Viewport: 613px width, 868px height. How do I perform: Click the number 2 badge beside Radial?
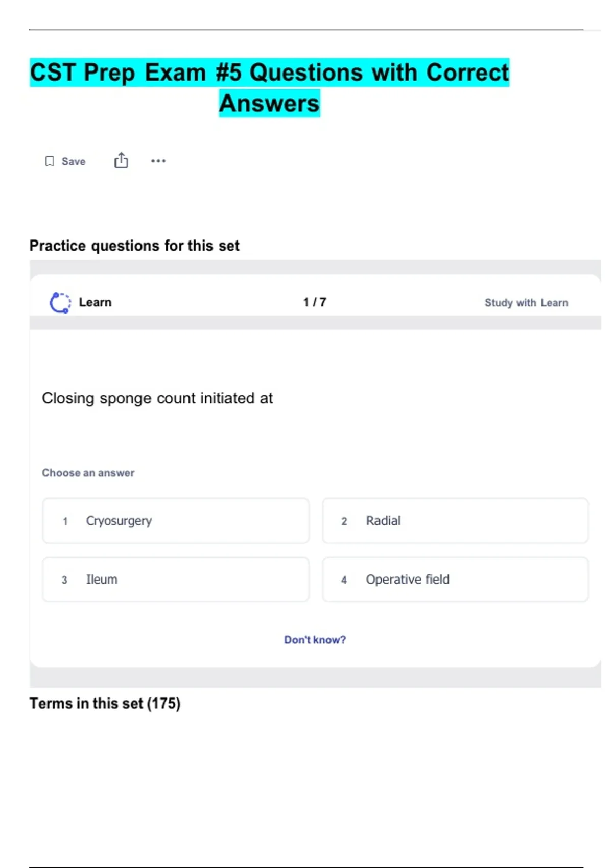[344, 521]
